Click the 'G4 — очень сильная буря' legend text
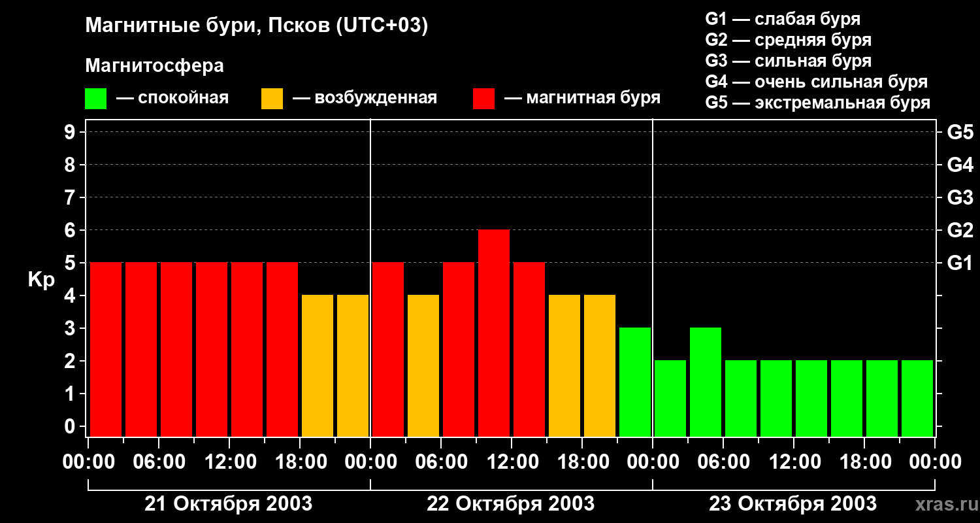 pyautogui.click(x=816, y=82)
